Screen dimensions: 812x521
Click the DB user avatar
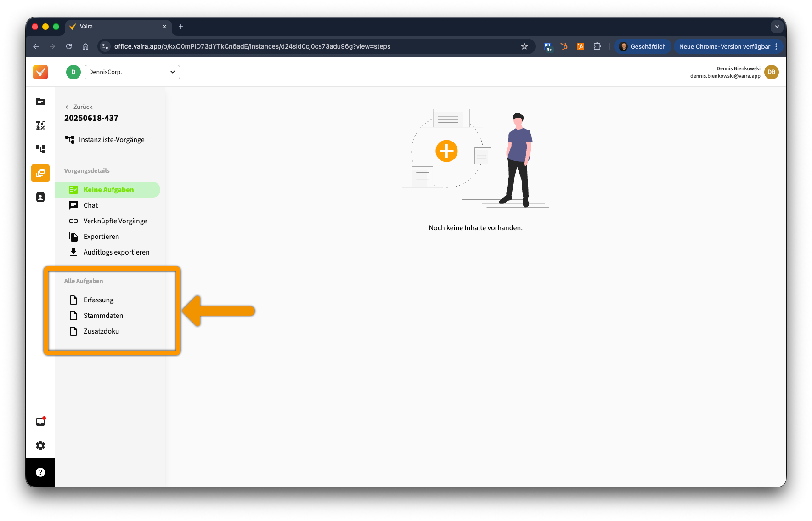click(772, 72)
